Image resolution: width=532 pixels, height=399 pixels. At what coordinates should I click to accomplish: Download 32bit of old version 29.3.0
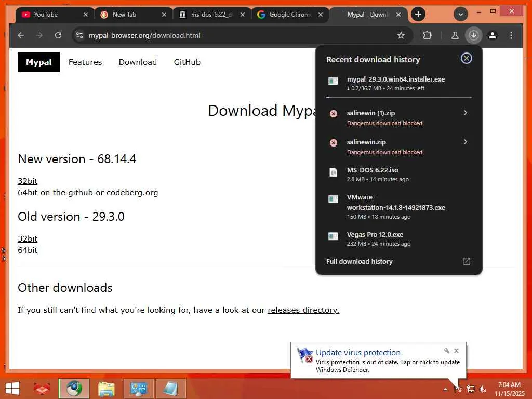pyautogui.click(x=28, y=239)
